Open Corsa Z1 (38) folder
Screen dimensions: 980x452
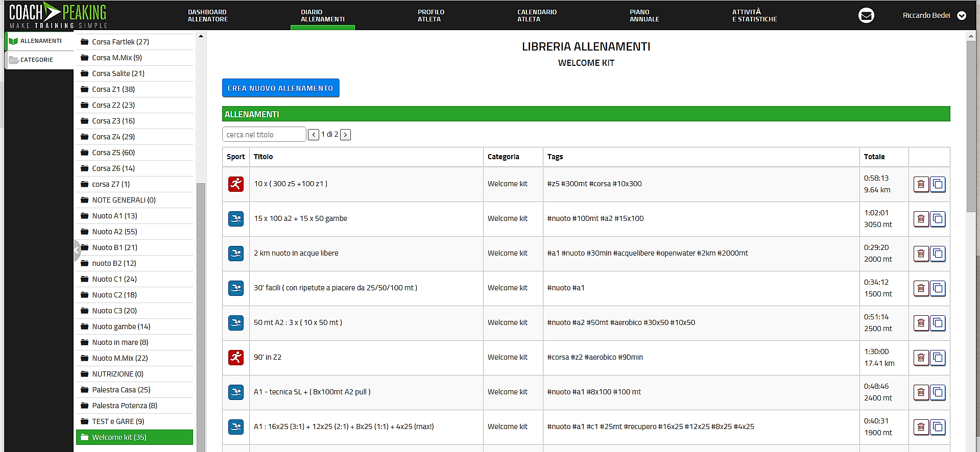[135, 89]
